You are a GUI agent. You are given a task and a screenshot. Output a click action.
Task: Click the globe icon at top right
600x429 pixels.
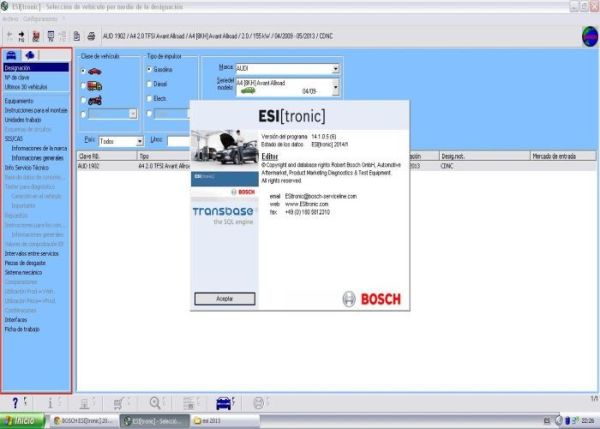[x=590, y=36]
